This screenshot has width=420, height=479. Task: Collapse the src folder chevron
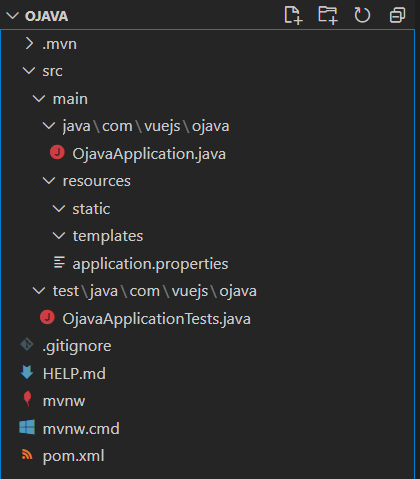29,71
